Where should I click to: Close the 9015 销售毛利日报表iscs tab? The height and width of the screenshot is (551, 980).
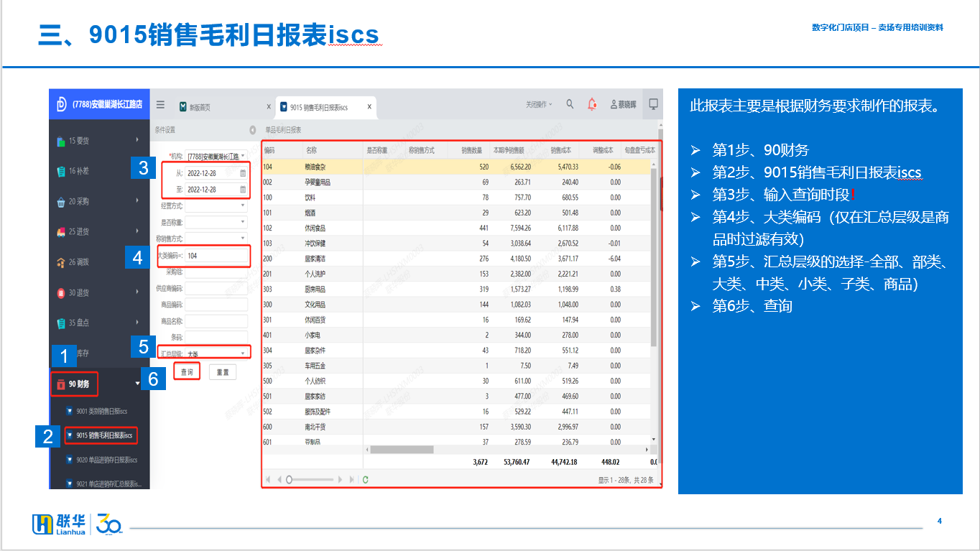(x=369, y=106)
